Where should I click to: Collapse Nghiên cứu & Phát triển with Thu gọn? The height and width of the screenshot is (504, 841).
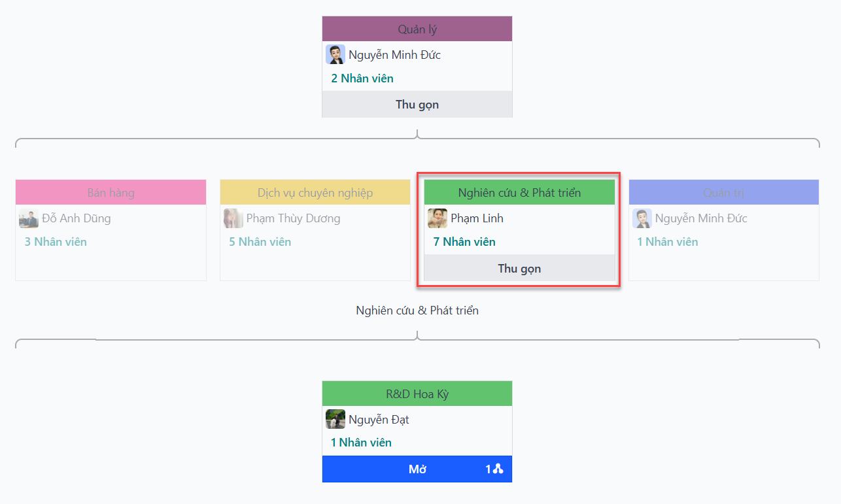[519, 268]
